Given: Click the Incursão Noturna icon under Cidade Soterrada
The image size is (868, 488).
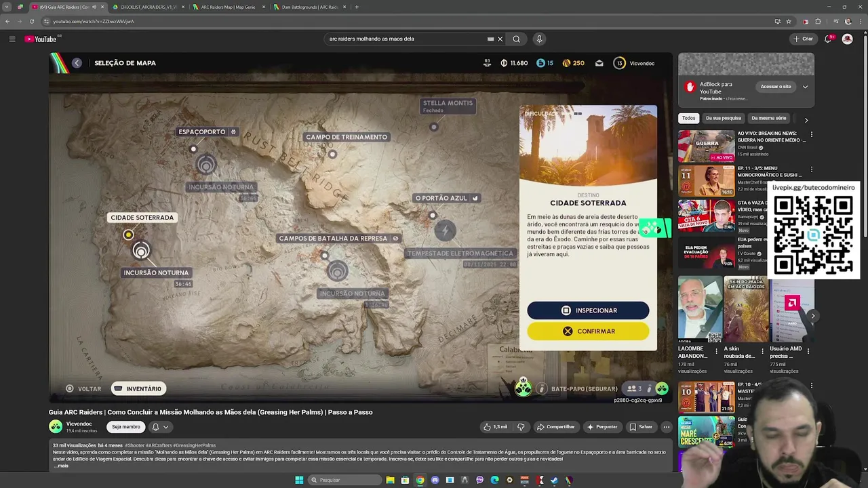Looking at the screenshot, I should (141, 251).
